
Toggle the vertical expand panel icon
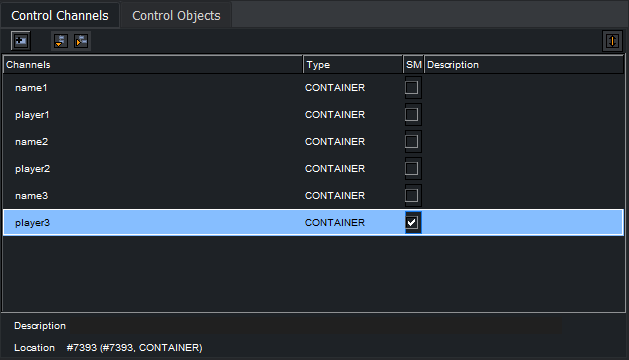612,41
